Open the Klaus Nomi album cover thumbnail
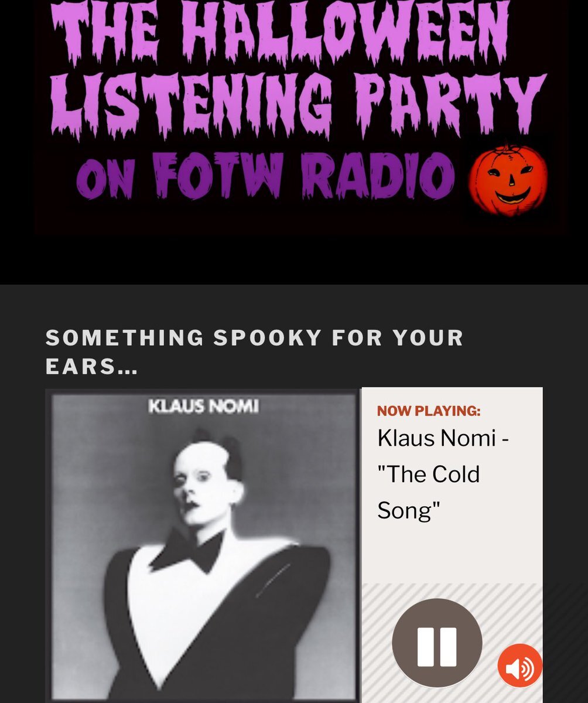This screenshot has width=588, height=703. point(203,545)
